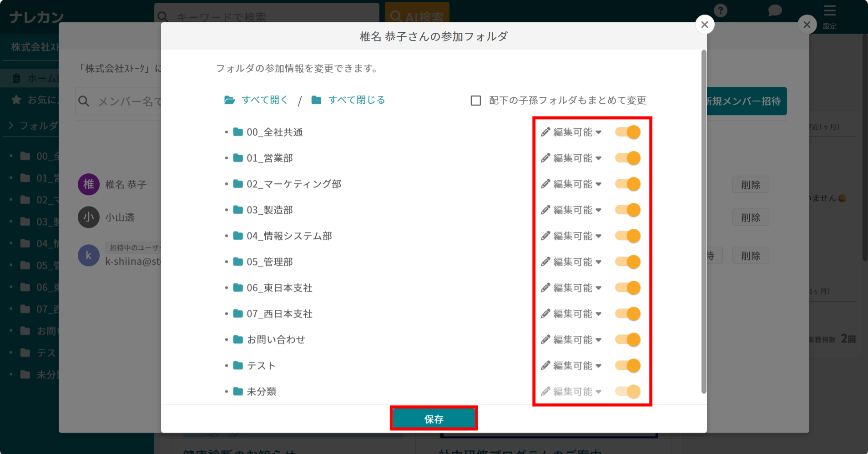Click the home icon in the left sidebar
Image resolution: width=868 pixels, height=454 pixels.
[x=16, y=78]
